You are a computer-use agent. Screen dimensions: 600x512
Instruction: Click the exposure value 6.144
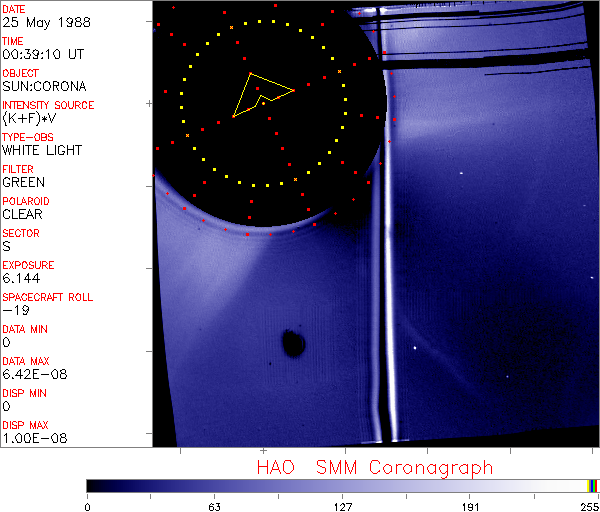tap(21, 278)
